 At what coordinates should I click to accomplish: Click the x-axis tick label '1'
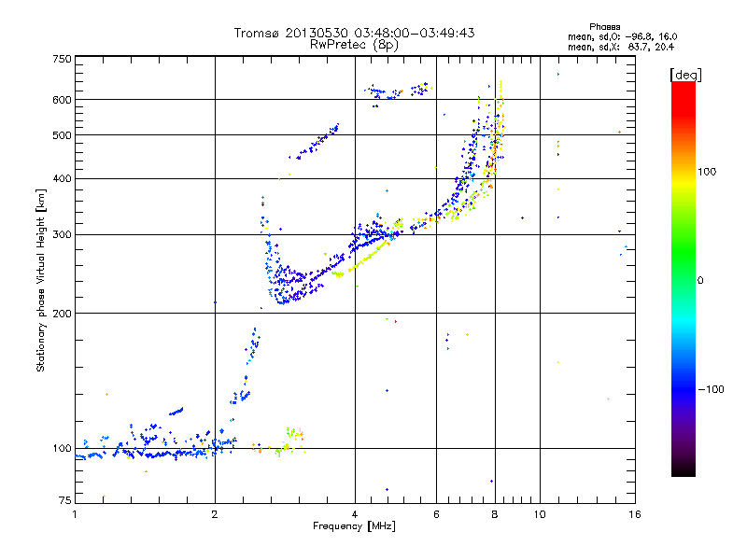click(x=75, y=514)
